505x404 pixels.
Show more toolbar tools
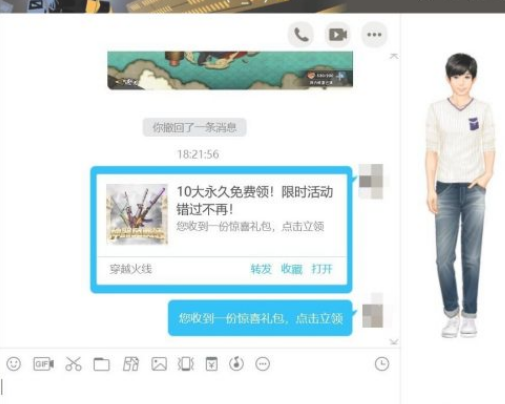pos(263,364)
